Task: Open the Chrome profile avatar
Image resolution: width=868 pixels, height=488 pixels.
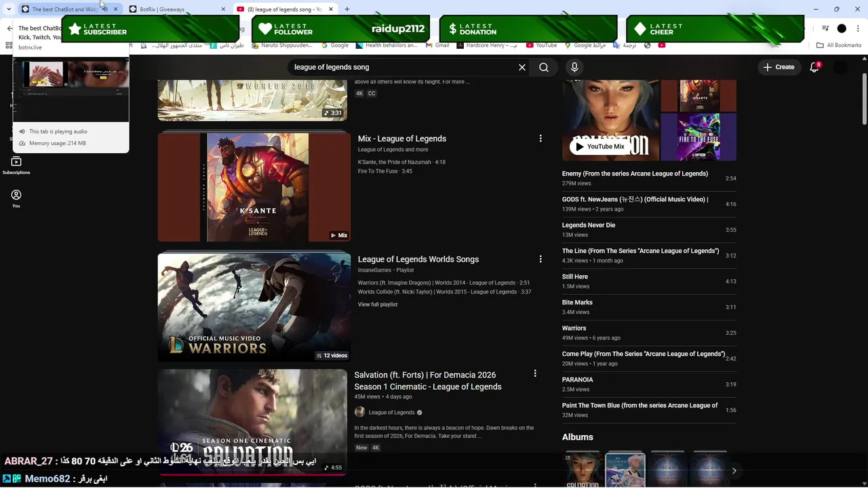Action: point(842,28)
